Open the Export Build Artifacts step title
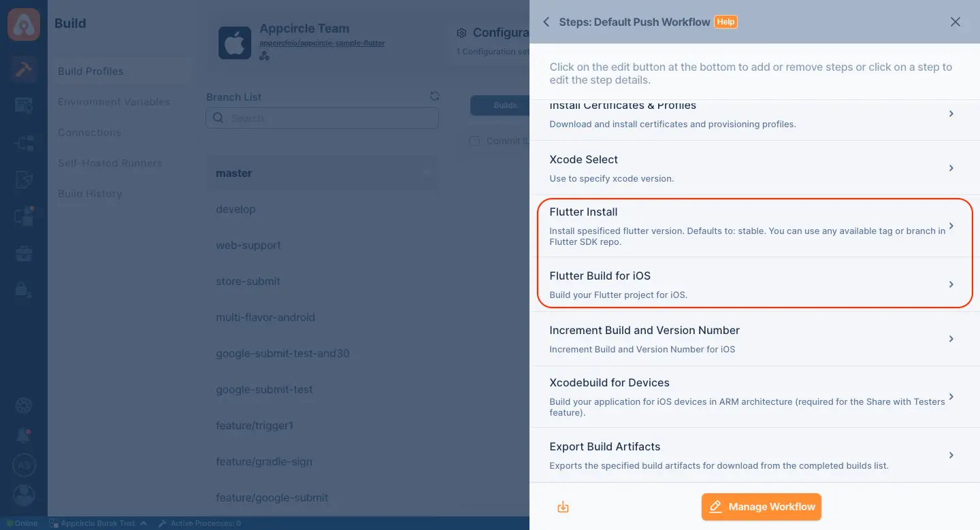 point(605,447)
